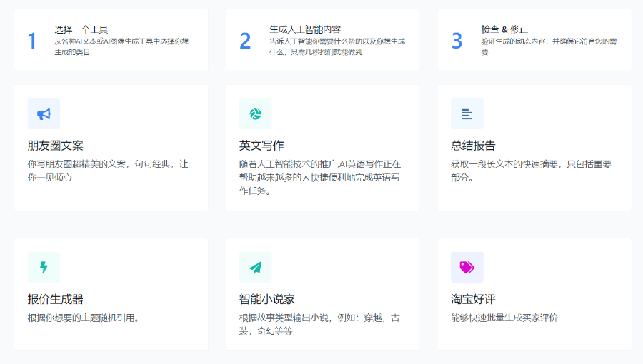The width and height of the screenshot is (643, 364).
Task: Click the green ball icon for 英文写作
Action: (256, 113)
